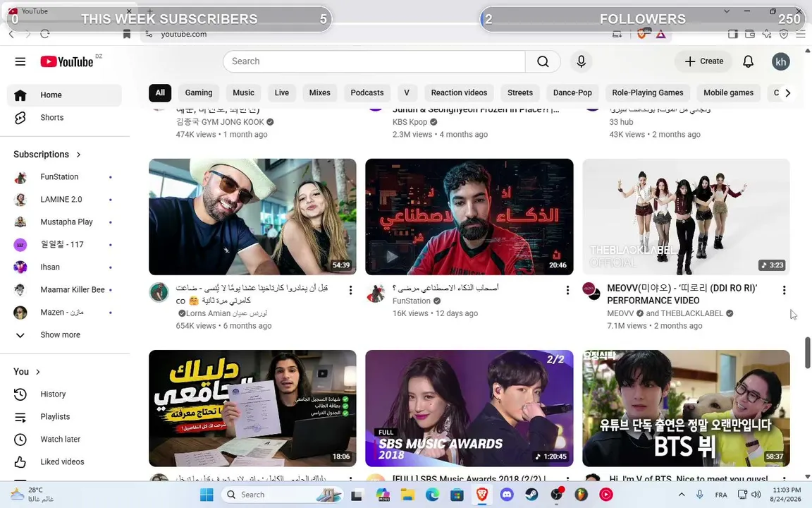Open options menu for FunStation video
The width and height of the screenshot is (812, 508).
pos(567,290)
